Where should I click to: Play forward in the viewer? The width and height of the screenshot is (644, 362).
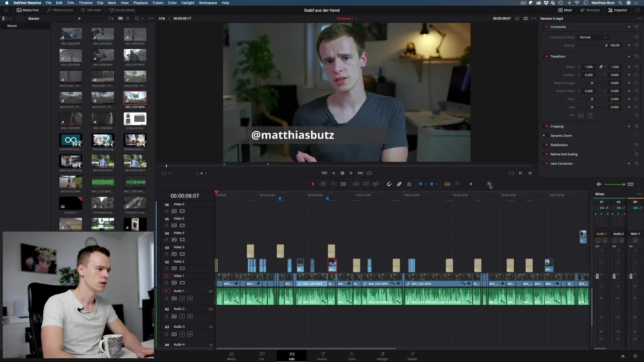point(351,173)
